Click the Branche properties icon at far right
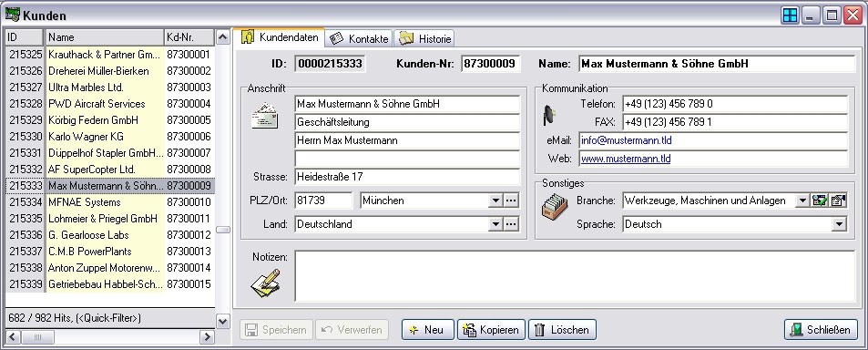The width and height of the screenshot is (868, 350). click(839, 201)
